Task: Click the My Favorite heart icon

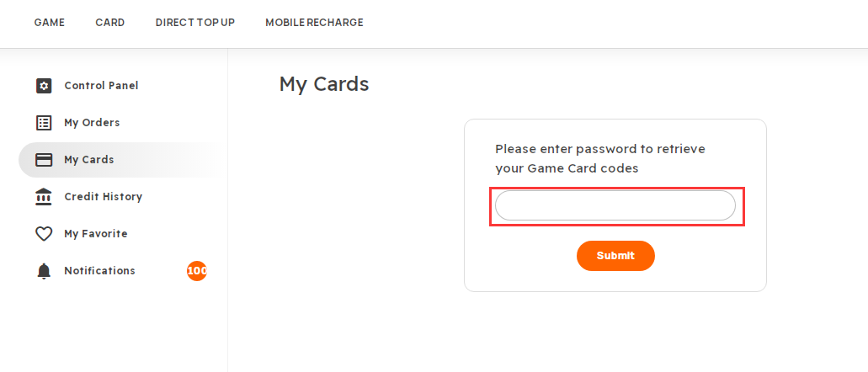Action: coord(44,234)
